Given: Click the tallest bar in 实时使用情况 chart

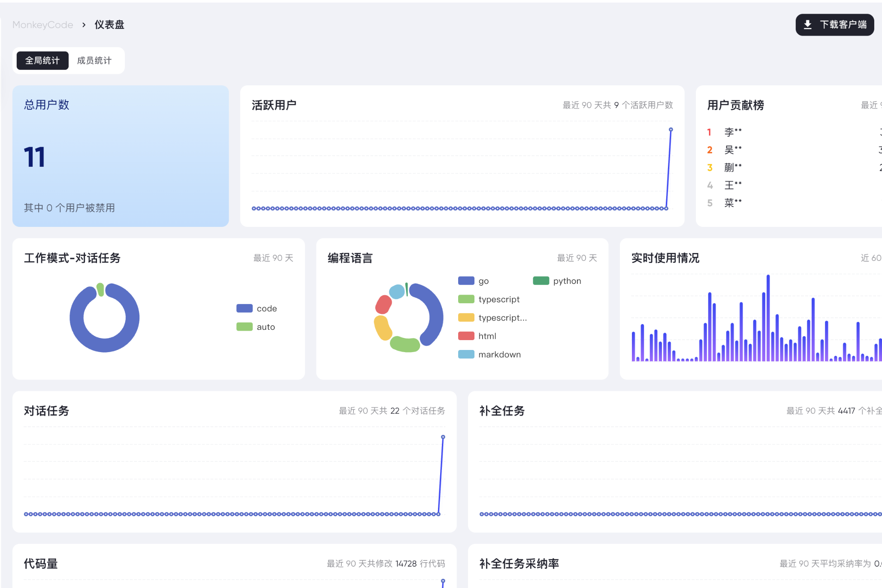Looking at the screenshot, I should (768, 317).
